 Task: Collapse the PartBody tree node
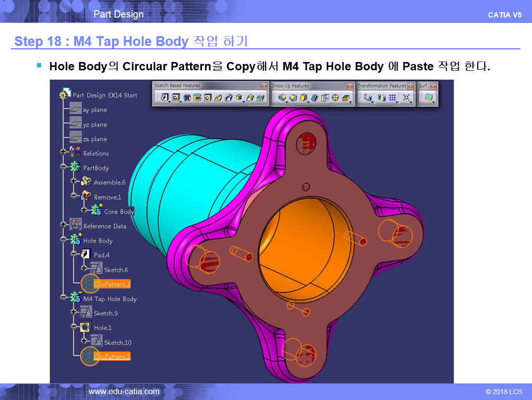63,167
